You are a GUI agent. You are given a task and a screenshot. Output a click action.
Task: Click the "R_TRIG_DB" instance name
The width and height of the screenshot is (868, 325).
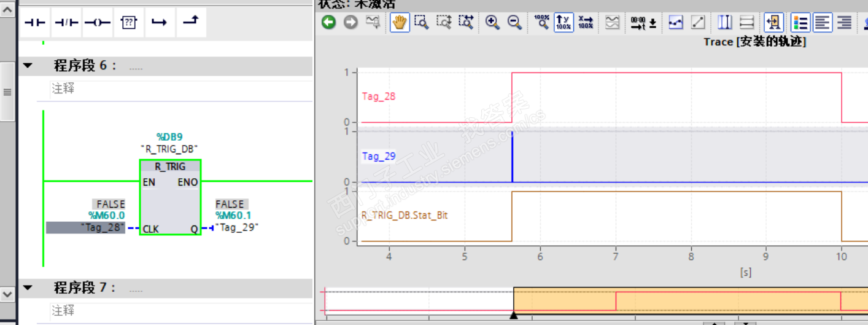(169, 149)
